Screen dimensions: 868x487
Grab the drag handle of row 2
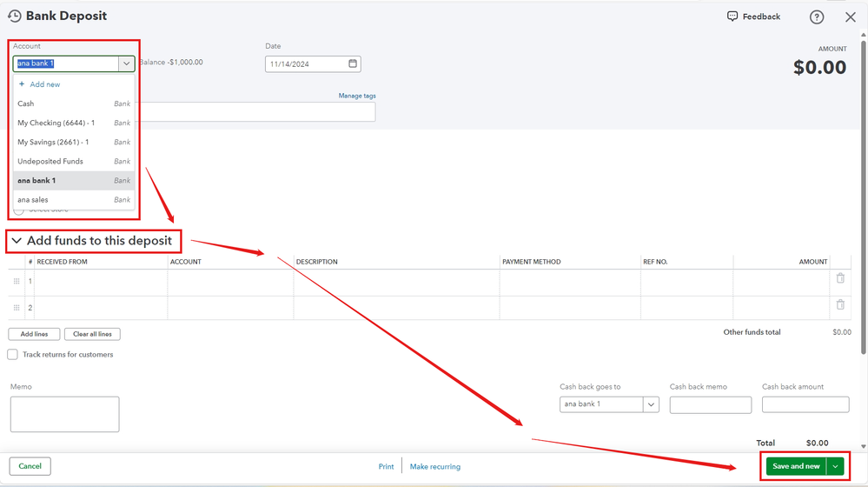click(16, 308)
